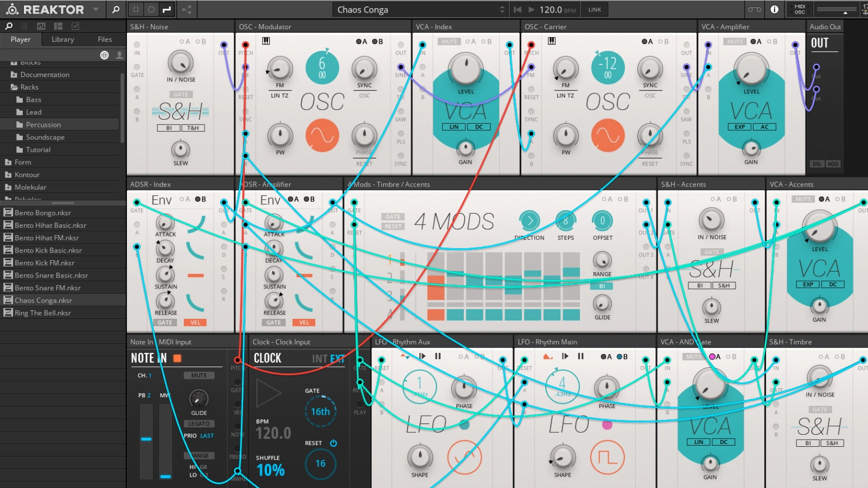Select DC mode on VCA - Index
868x488 pixels.
click(x=479, y=127)
